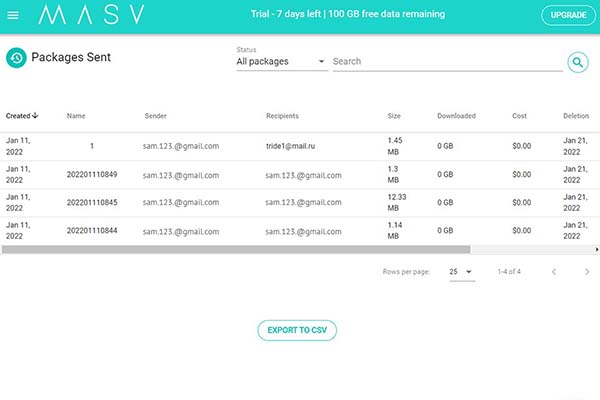Open the hamburger navigation menu
This screenshot has width=600, height=400.
point(13,15)
